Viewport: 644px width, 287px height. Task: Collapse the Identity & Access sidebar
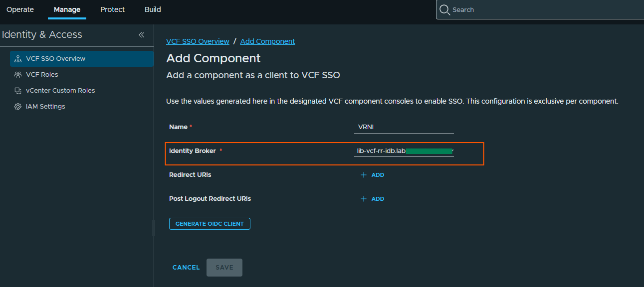141,35
